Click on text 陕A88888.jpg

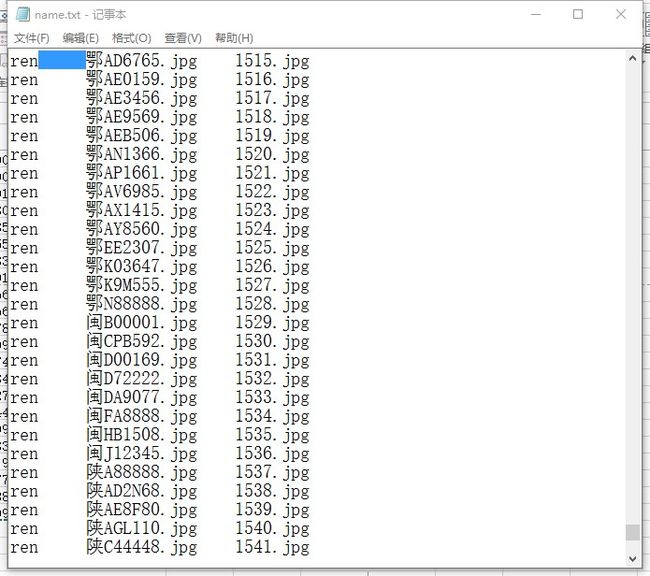(x=142, y=472)
